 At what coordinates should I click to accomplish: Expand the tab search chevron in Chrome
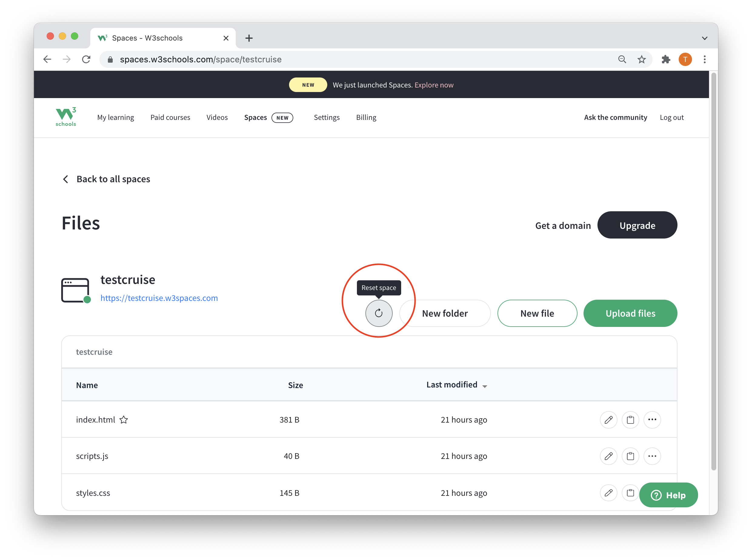point(704,38)
